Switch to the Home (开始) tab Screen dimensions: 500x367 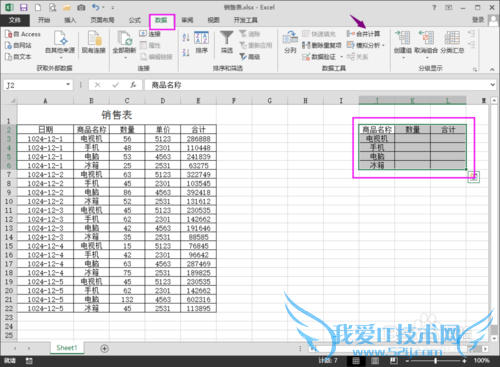click(44, 20)
